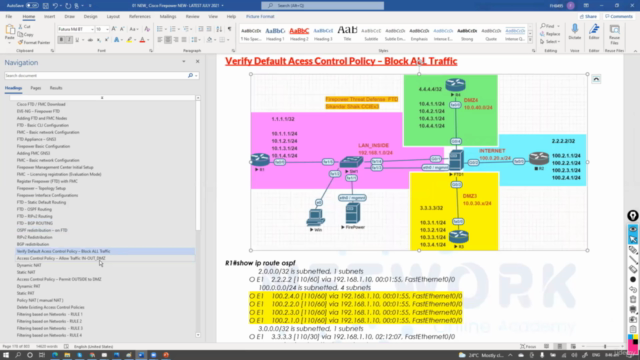Open the File menu

(x=9, y=17)
